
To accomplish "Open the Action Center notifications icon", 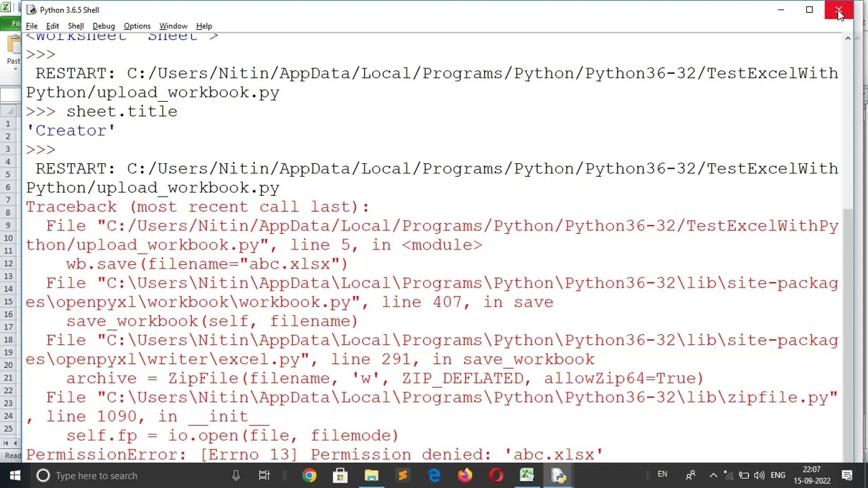I will [848, 475].
